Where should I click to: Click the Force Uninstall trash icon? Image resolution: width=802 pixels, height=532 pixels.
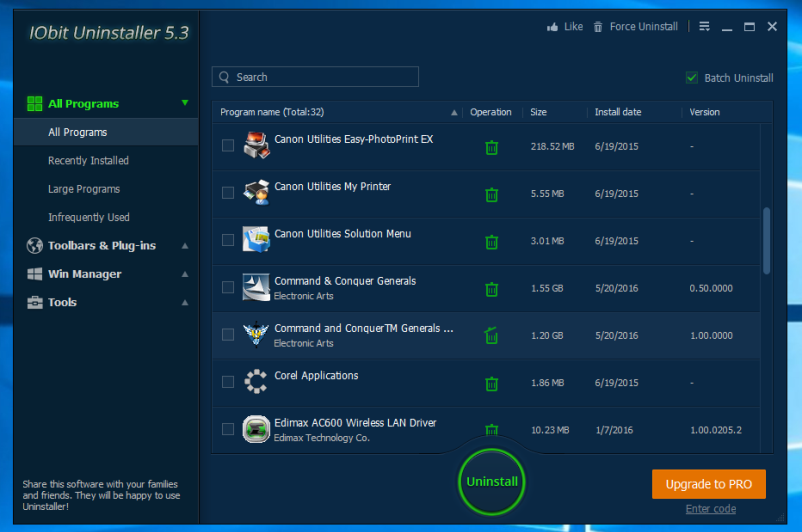(598, 27)
